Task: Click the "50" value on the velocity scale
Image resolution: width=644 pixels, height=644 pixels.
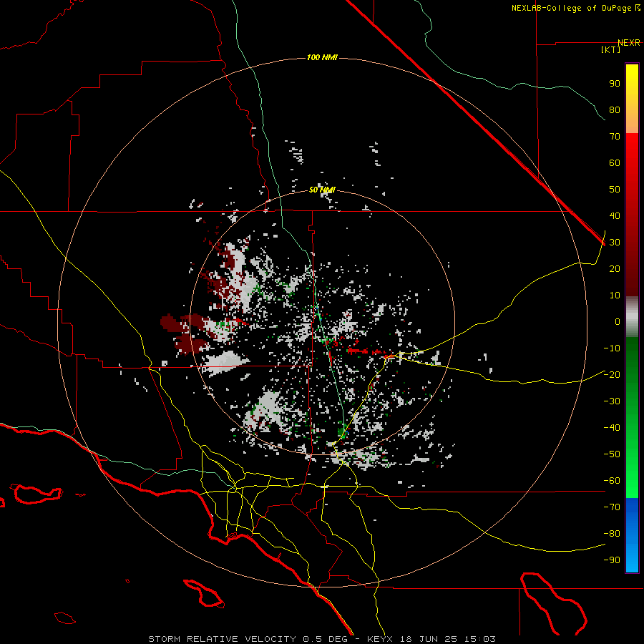Action: click(x=615, y=190)
